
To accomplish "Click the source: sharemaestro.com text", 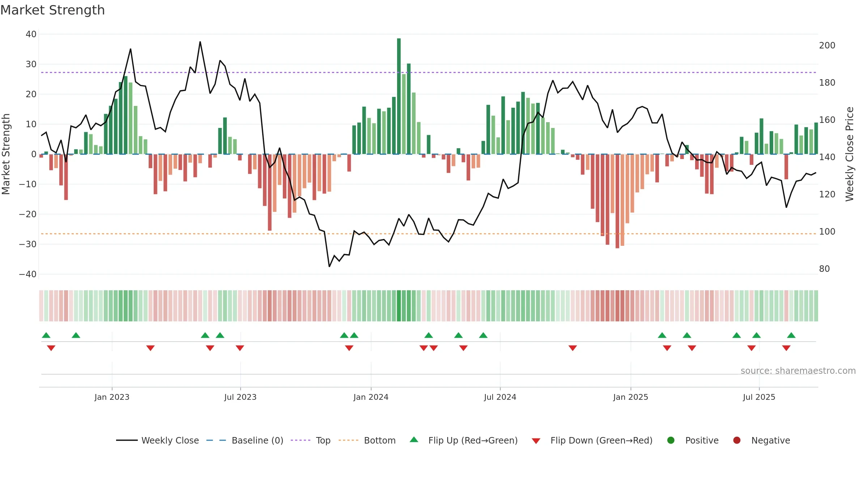I will click(798, 371).
